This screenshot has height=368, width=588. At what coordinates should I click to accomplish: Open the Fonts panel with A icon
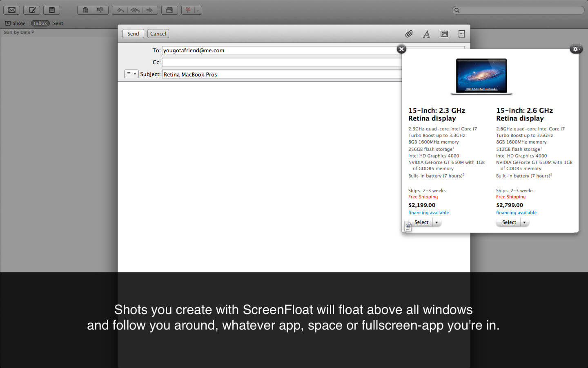tap(426, 34)
